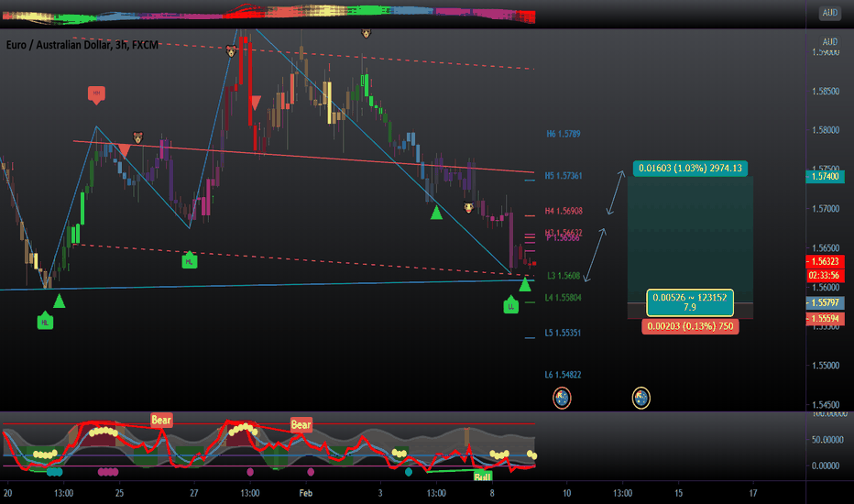
Task: Open the Australian event icon under the long position box
Action: [641, 398]
